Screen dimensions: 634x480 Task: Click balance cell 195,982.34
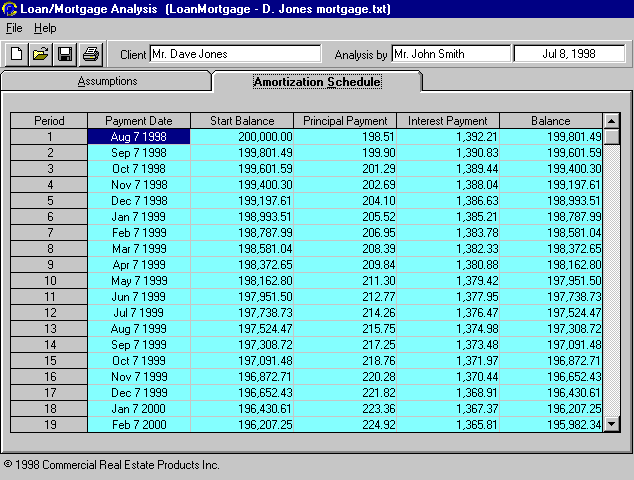click(551, 425)
